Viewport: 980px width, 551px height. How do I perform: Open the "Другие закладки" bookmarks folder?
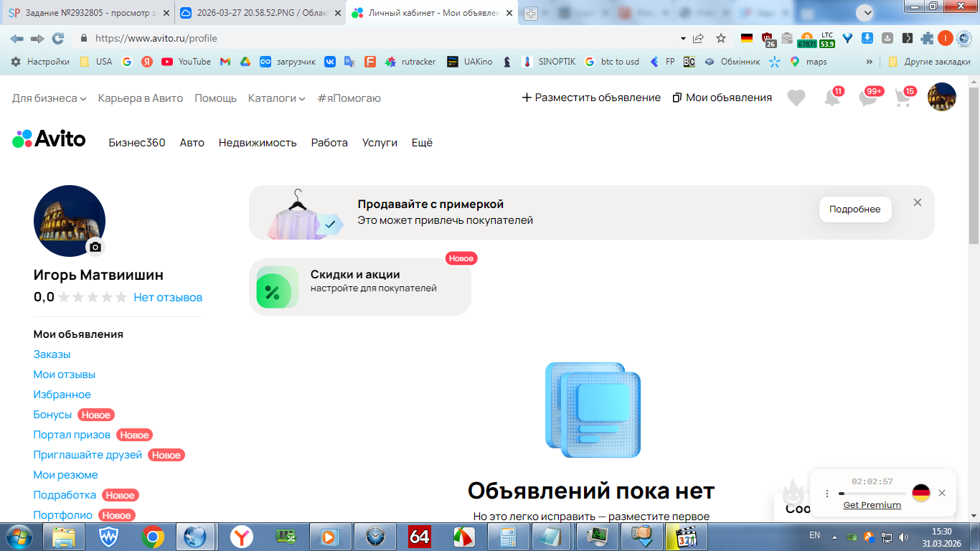pyautogui.click(x=929, y=62)
